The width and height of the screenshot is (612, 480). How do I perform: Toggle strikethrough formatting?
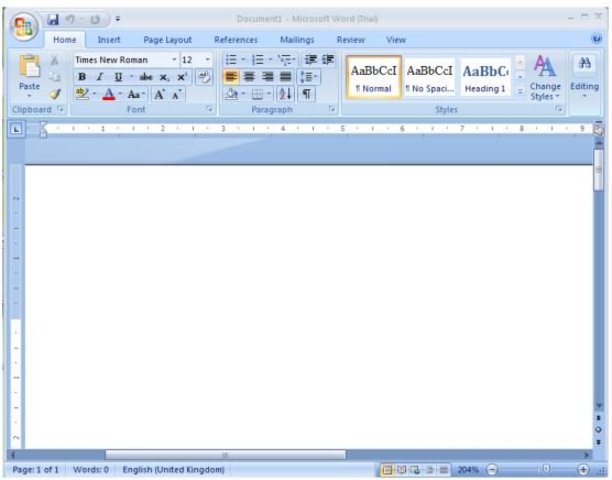146,77
